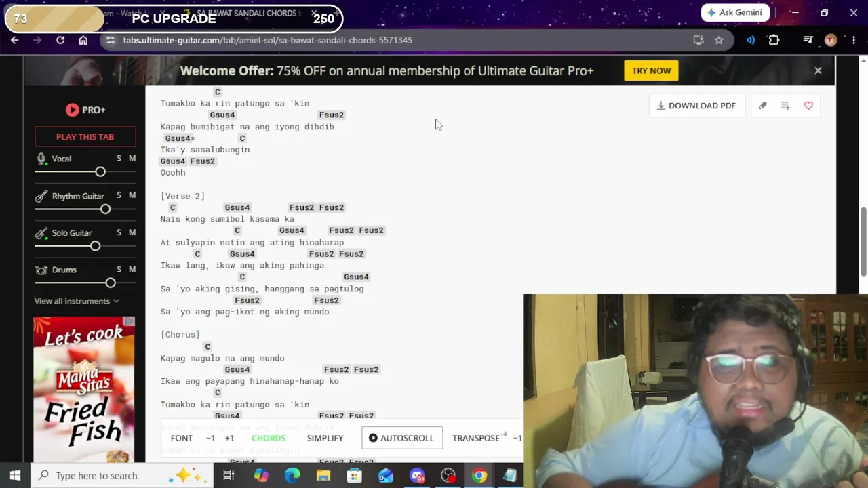Transpose down with TRANSPOSE -1
Image resolution: width=868 pixels, height=488 pixels.
click(x=517, y=438)
